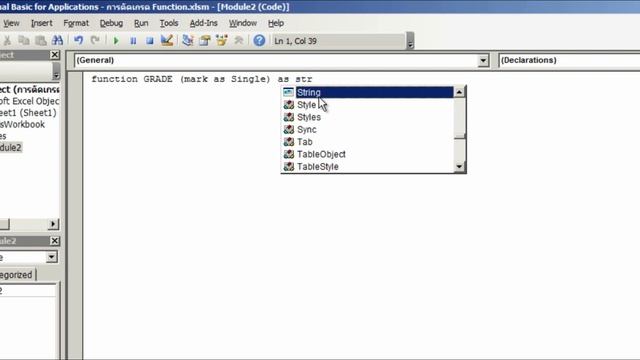This screenshot has width=640, height=360.
Task: Click autocomplete list scroll down arrow
Action: point(459,166)
